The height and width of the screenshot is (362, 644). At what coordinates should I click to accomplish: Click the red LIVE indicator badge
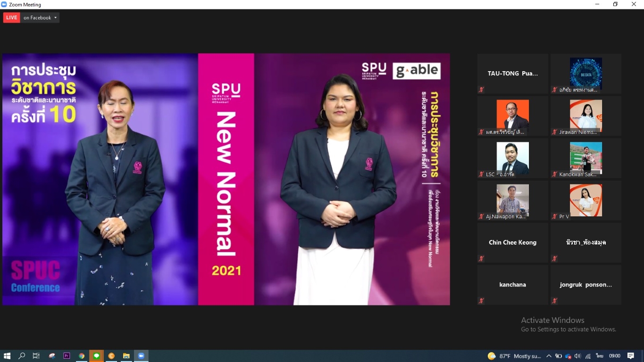point(12,17)
